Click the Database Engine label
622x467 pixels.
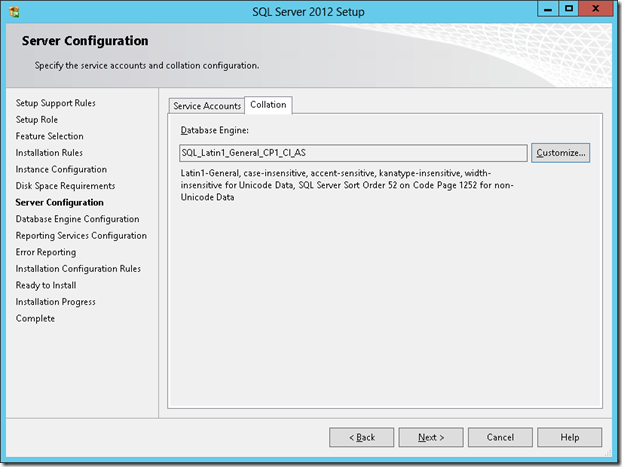pos(215,130)
